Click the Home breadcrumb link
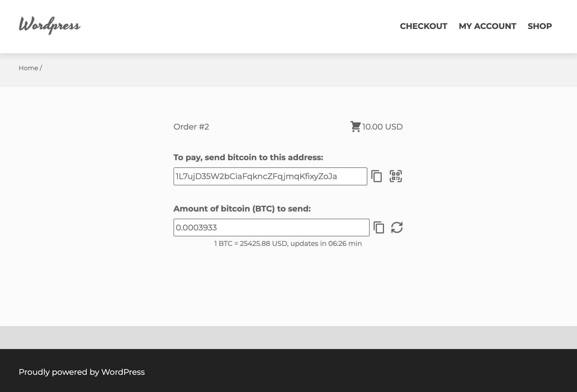The image size is (577, 392). click(28, 68)
